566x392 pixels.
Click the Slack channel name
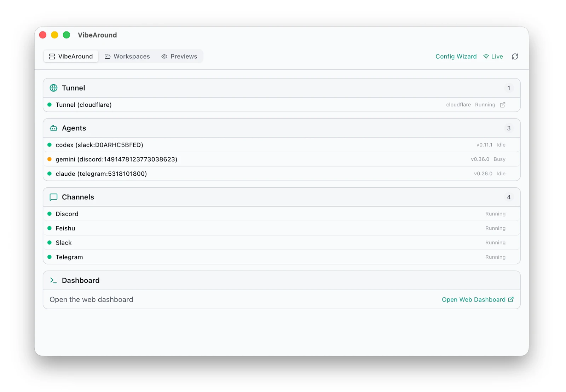coord(64,242)
